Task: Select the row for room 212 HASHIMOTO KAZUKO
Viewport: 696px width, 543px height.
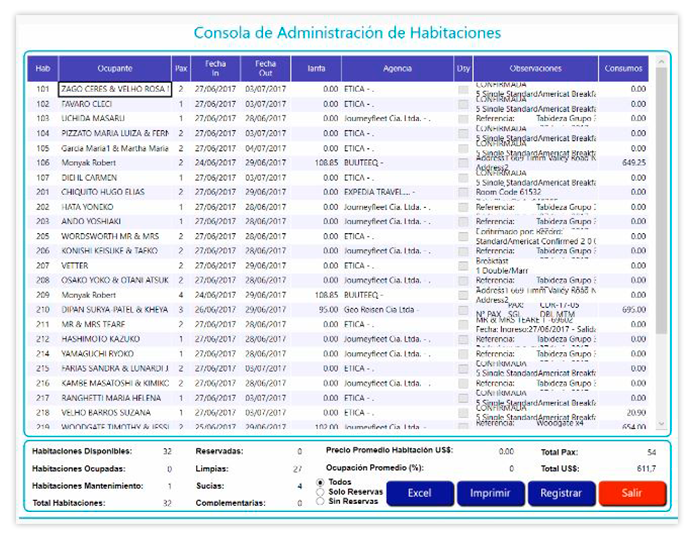Action: [115, 339]
